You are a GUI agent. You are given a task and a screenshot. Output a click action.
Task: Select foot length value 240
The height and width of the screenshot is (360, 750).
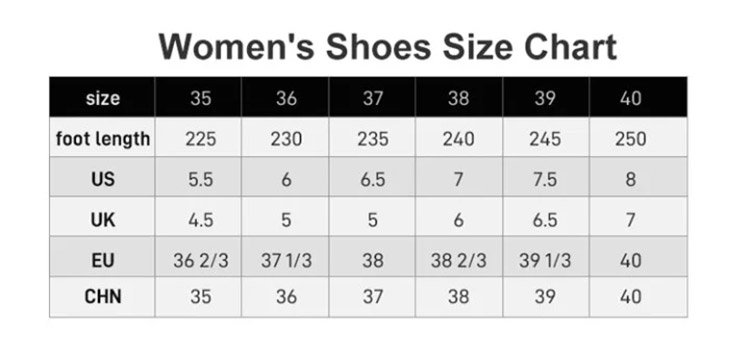(459, 138)
